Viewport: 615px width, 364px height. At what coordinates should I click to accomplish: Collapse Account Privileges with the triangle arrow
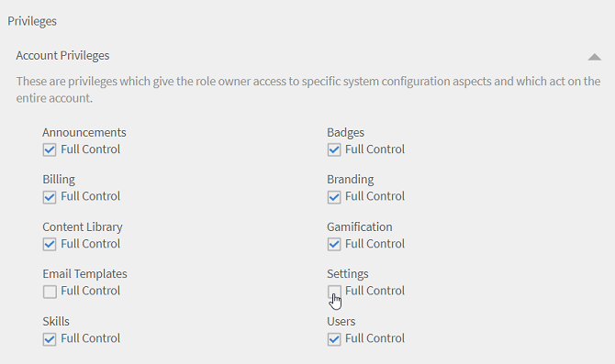pos(594,57)
